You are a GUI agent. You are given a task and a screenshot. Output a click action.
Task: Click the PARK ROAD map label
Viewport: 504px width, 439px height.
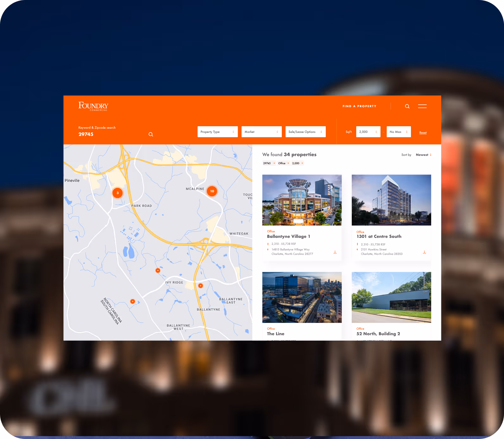pos(142,206)
